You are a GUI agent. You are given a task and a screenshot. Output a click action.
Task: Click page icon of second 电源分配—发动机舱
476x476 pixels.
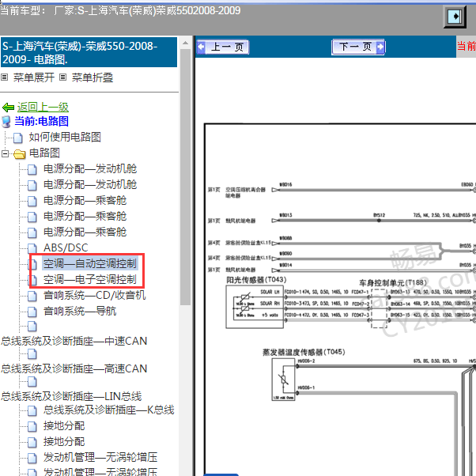[x=32, y=185]
